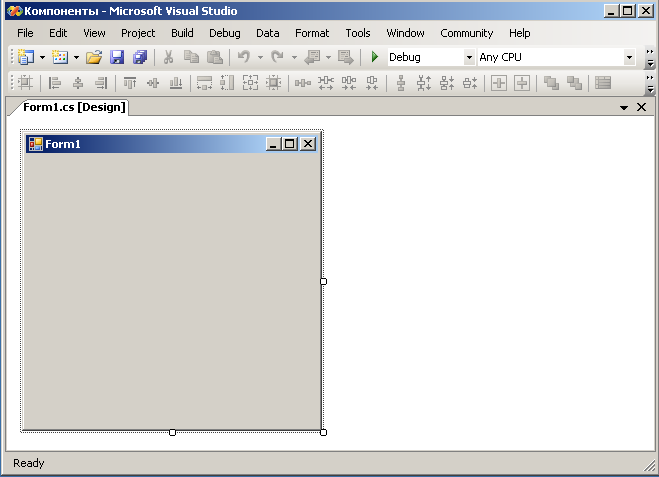659x477 pixels.
Task: Open the Data menu
Action: [268, 33]
